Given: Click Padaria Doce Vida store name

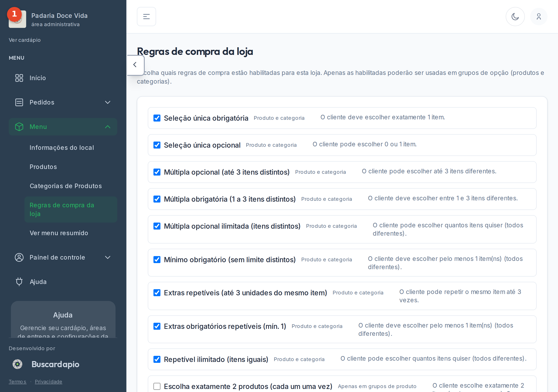Looking at the screenshot, I should pyautogui.click(x=60, y=16).
